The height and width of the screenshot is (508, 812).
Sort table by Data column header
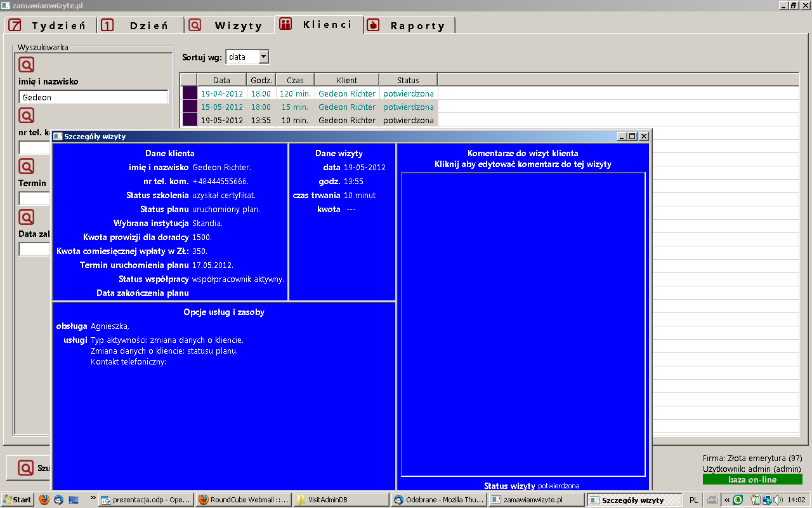point(222,80)
